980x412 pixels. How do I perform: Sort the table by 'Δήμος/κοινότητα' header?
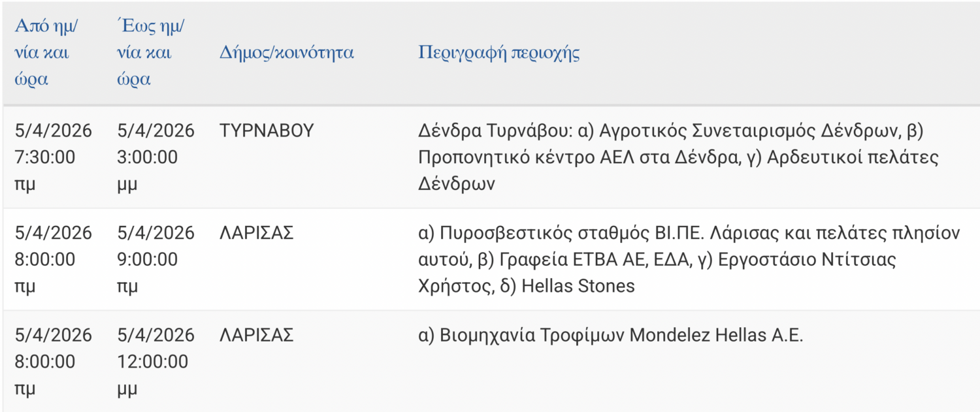click(x=287, y=53)
